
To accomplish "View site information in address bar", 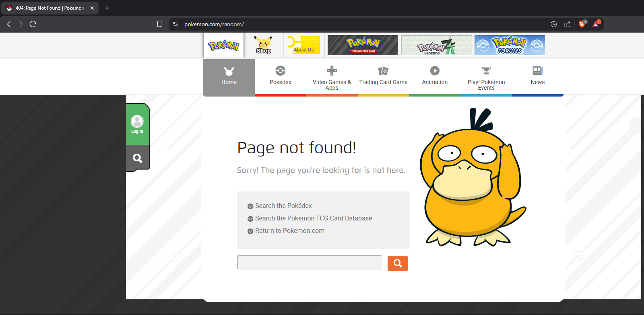I will [x=175, y=24].
